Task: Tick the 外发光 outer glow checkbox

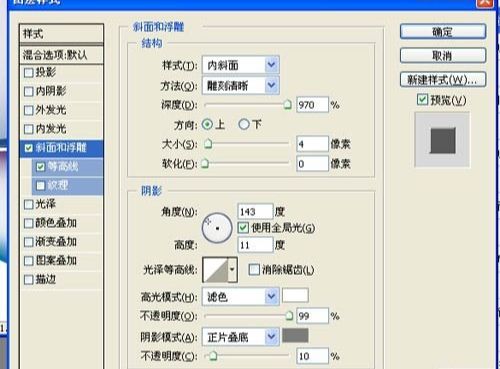Action: 29,110
